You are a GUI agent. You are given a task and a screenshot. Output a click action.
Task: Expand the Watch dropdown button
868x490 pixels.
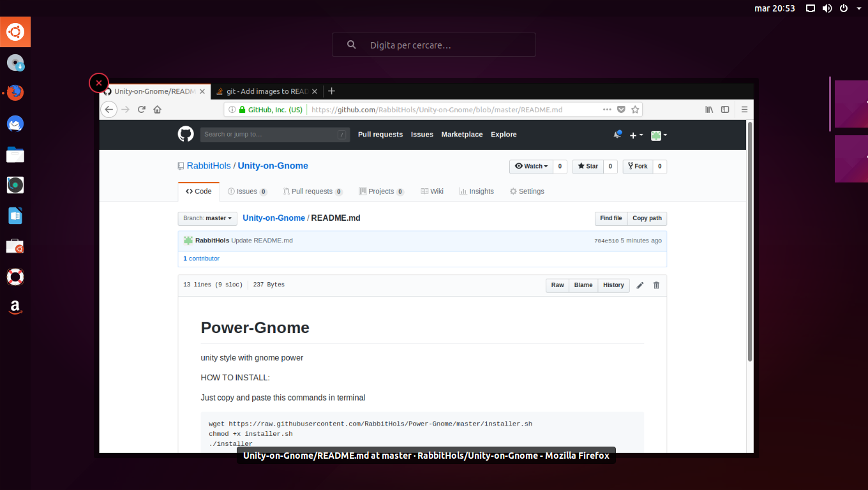(x=531, y=167)
